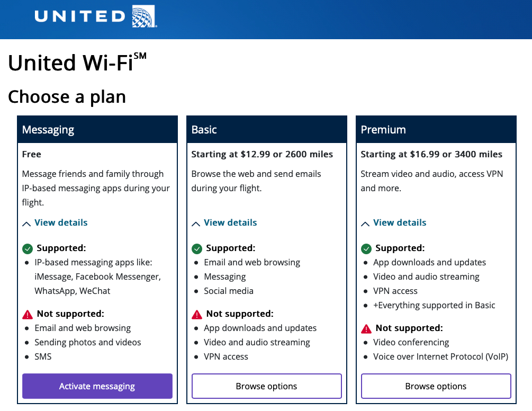532x411 pixels.
Task: Collapse the Premium plan View details chevron
Action: pyautogui.click(x=365, y=224)
